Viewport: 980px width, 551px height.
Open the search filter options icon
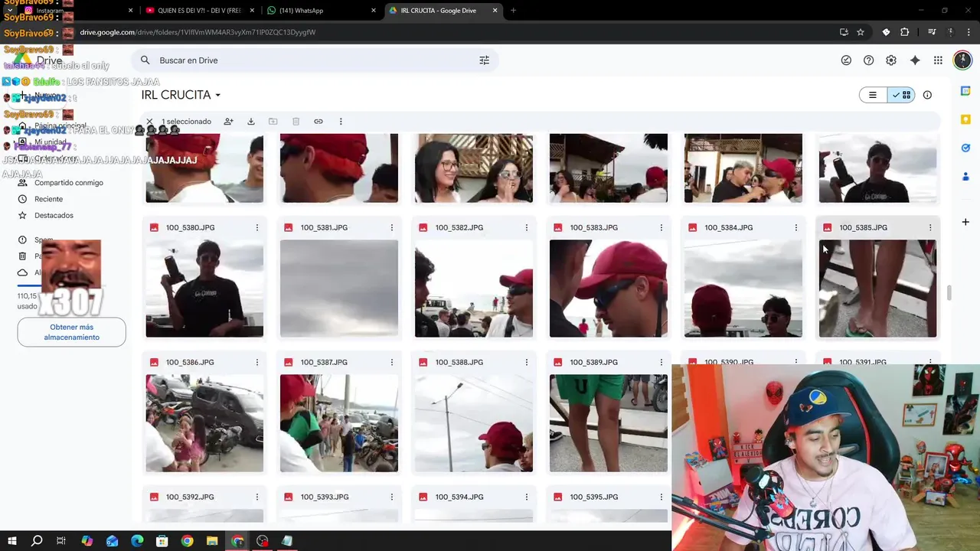(484, 60)
